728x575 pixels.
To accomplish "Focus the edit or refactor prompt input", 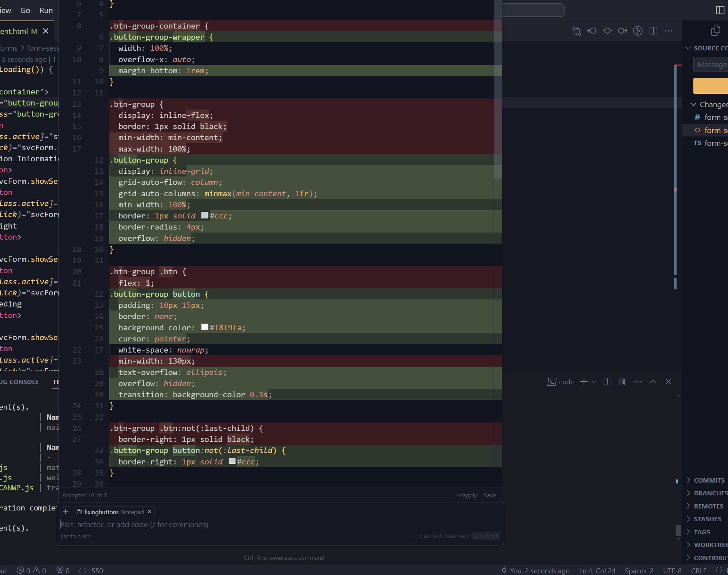I will coord(236,525).
